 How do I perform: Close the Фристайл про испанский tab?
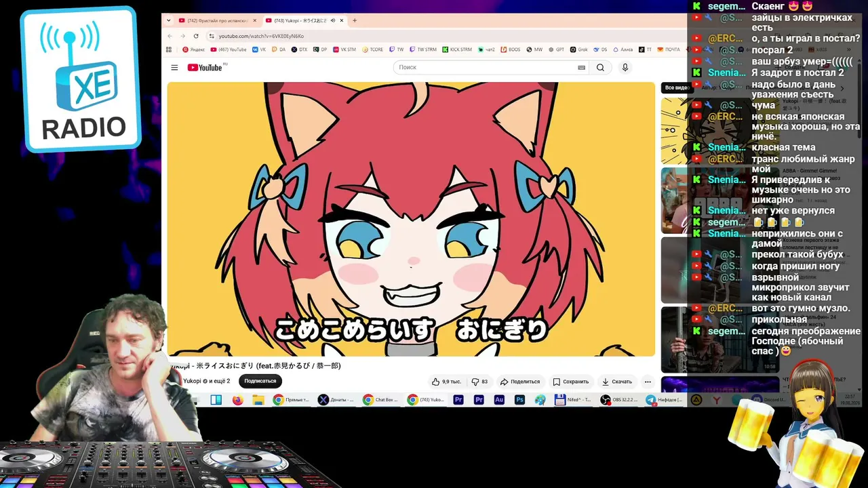point(255,20)
